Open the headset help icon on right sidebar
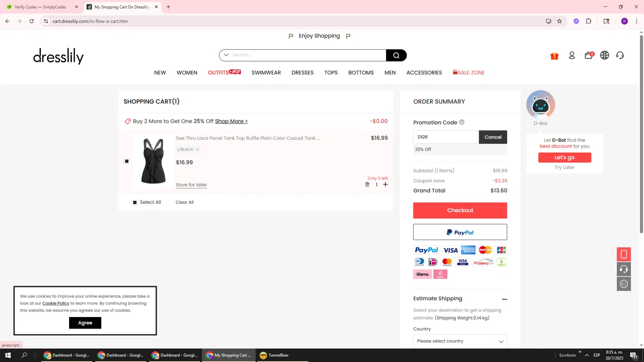 (x=624, y=269)
